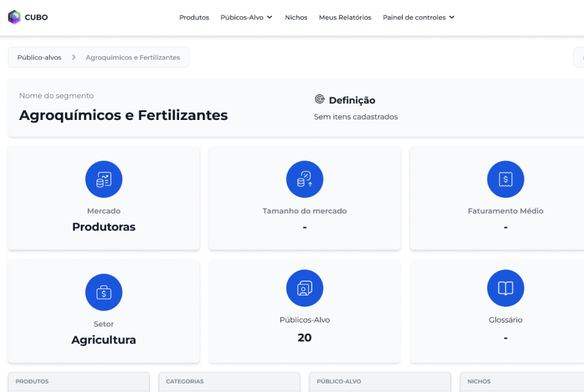
Task: Navigate back to Público-alvos breadcrumb
Action: pos(39,58)
